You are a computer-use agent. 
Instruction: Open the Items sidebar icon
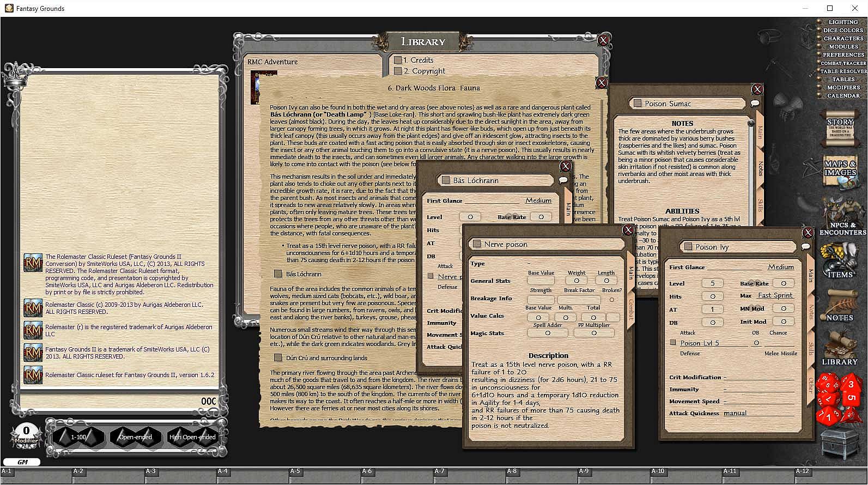pyautogui.click(x=840, y=261)
